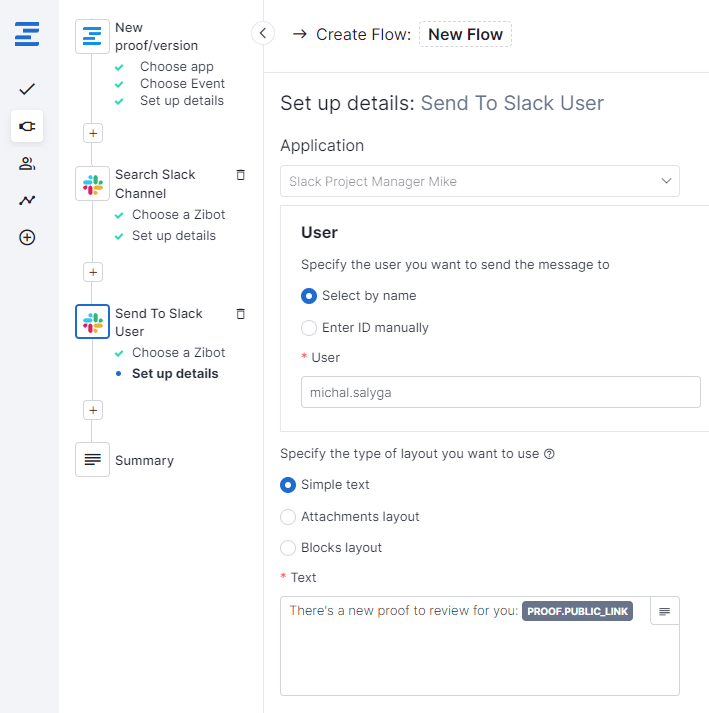Click the Slack icon for Search Slack Channel
The image size is (709, 713).
pyautogui.click(x=92, y=184)
